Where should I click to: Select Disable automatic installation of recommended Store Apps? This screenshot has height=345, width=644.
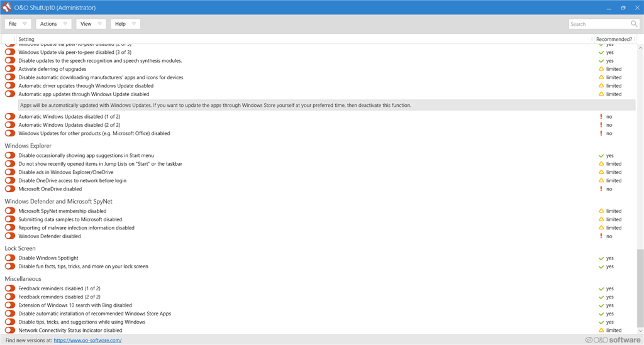pyautogui.click(x=94, y=314)
